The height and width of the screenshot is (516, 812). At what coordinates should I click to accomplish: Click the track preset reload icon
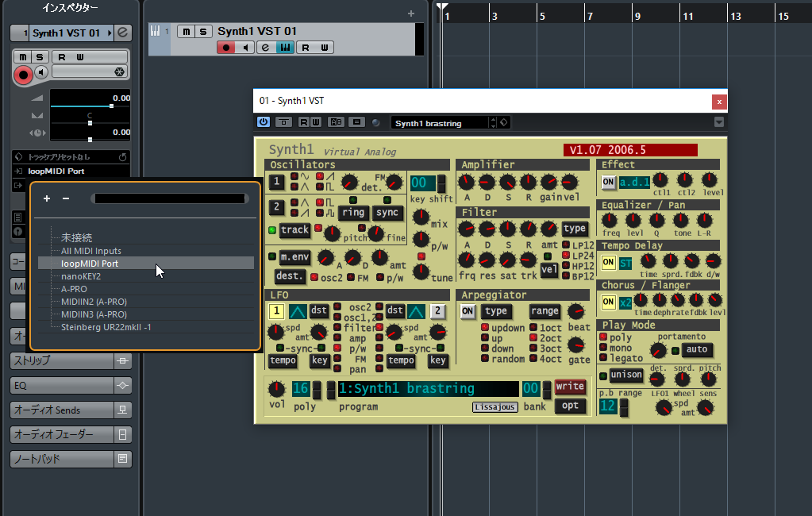pos(123,157)
